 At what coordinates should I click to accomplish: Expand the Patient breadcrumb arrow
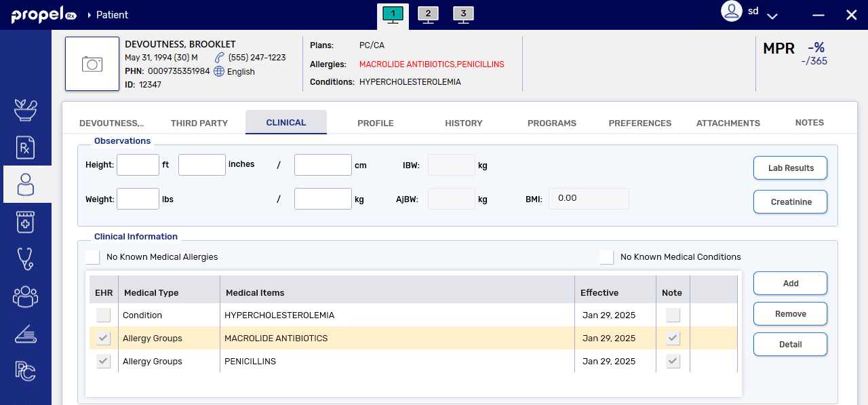point(89,15)
